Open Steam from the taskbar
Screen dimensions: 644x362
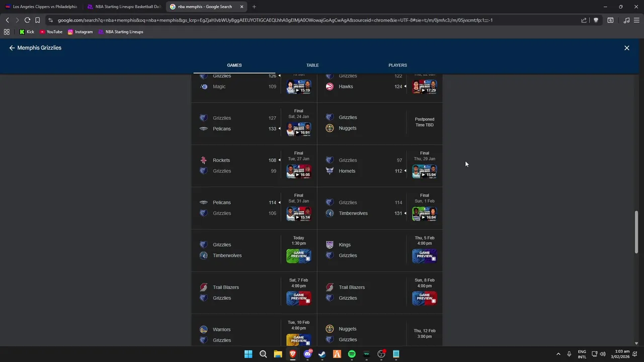click(x=322, y=354)
